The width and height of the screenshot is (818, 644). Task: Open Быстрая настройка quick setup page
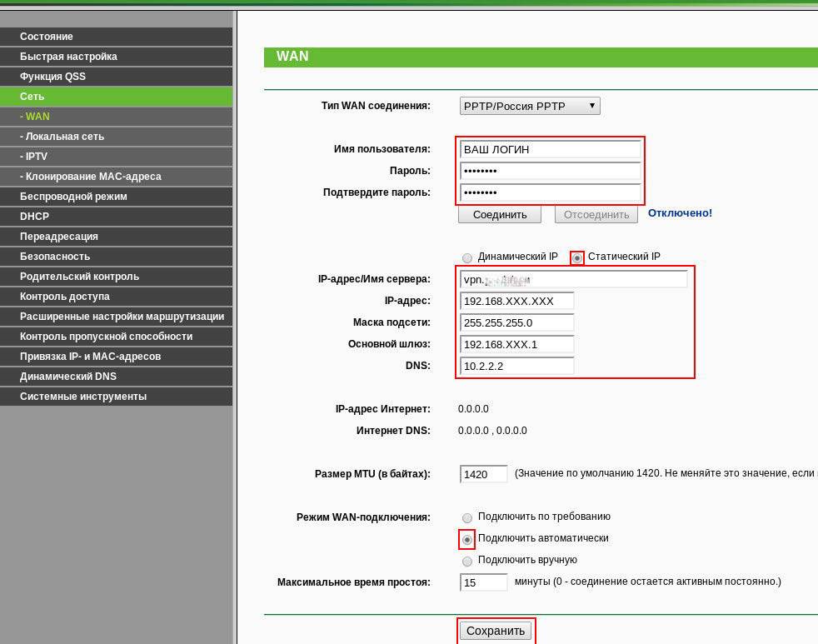point(116,57)
